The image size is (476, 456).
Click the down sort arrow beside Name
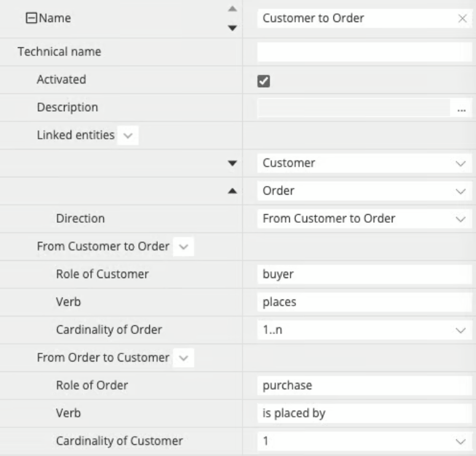[232, 28]
